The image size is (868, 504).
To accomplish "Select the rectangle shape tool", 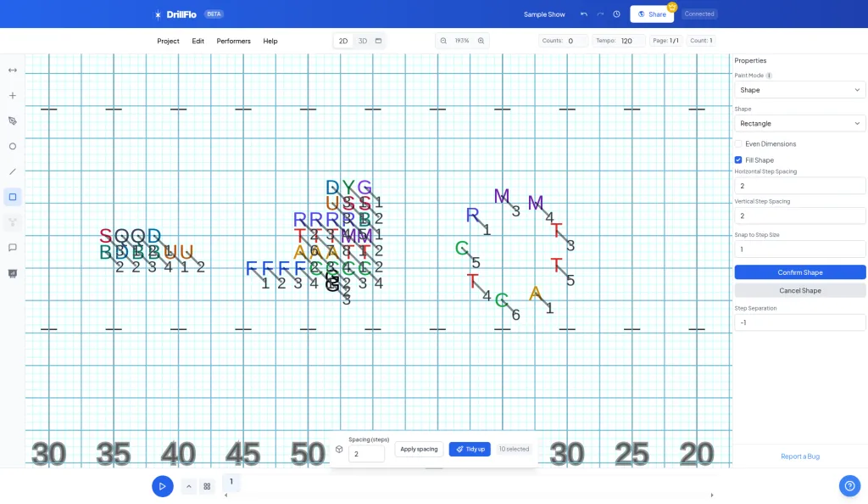I will click(x=12, y=197).
